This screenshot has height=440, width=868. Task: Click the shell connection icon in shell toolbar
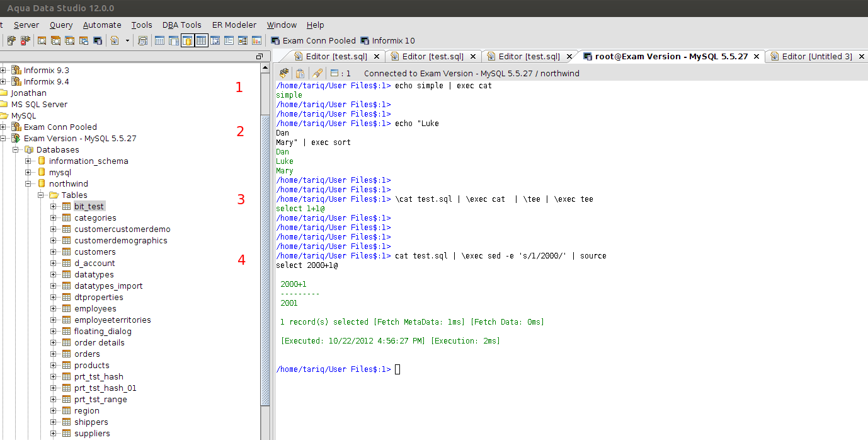coord(284,74)
